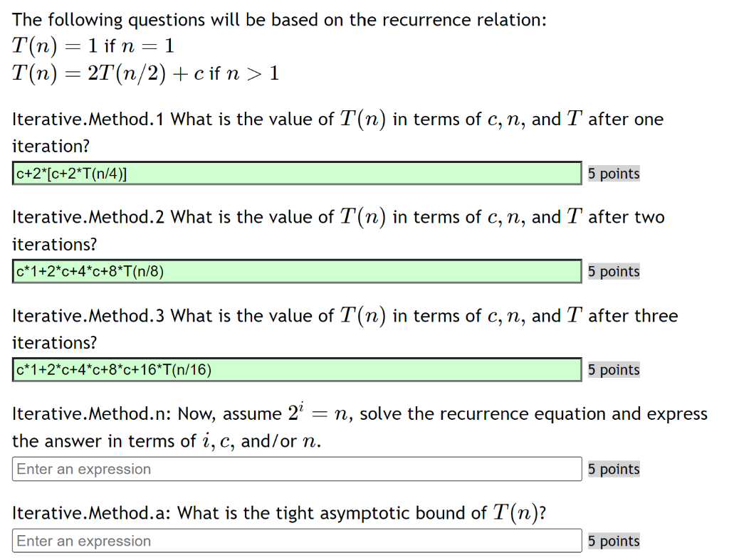Click the 5 points label beside Iterative.Method.2

pyautogui.click(x=613, y=271)
